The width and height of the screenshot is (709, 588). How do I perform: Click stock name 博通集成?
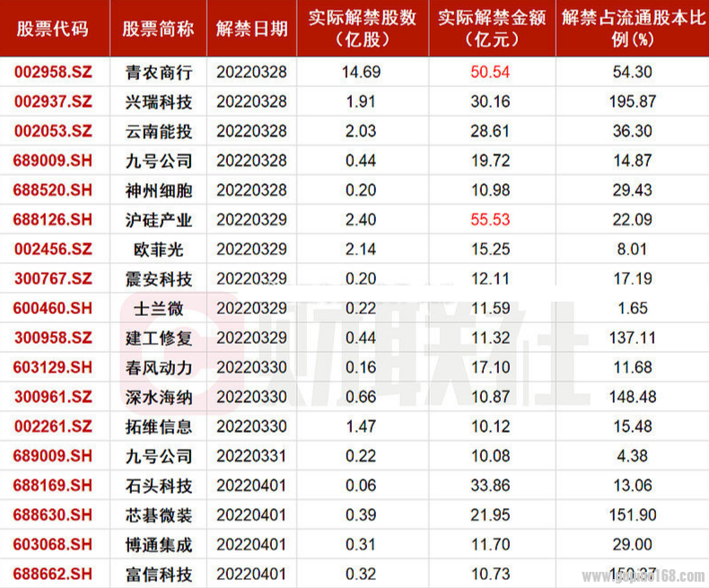pyautogui.click(x=159, y=545)
